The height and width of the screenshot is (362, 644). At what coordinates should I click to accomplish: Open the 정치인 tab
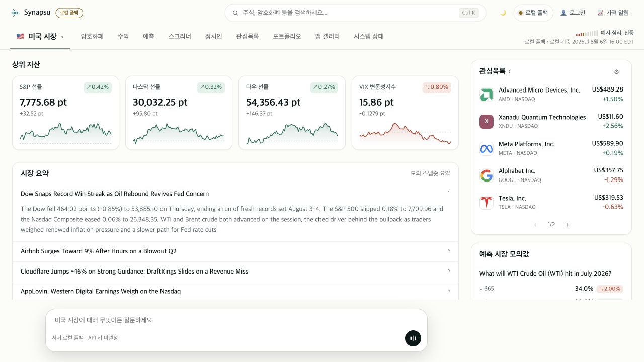(x=213, y=36)
